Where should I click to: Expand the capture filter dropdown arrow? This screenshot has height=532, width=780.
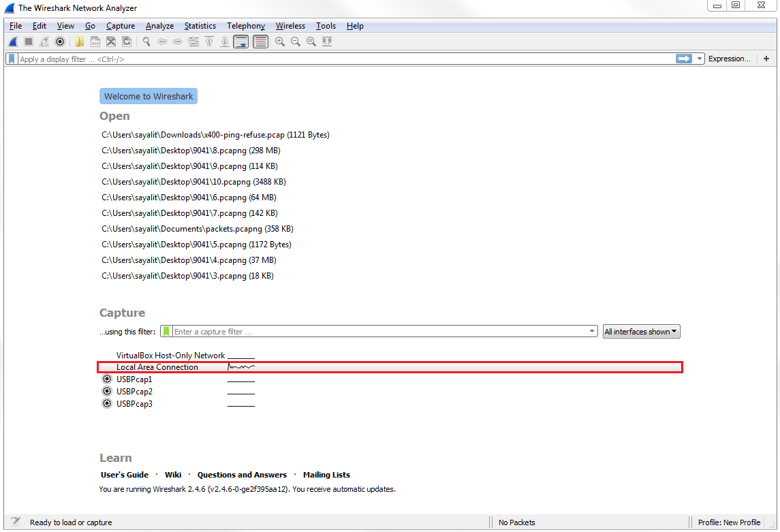tap(592, 331)
